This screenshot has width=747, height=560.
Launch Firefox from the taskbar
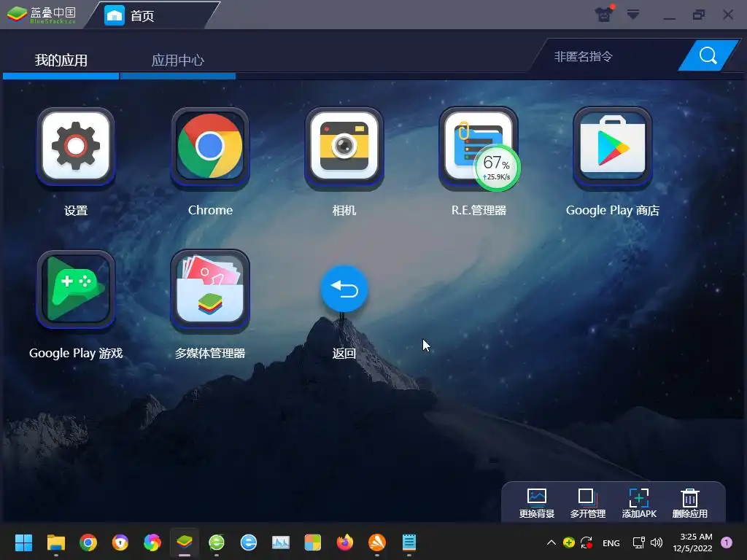coord(345,542)
